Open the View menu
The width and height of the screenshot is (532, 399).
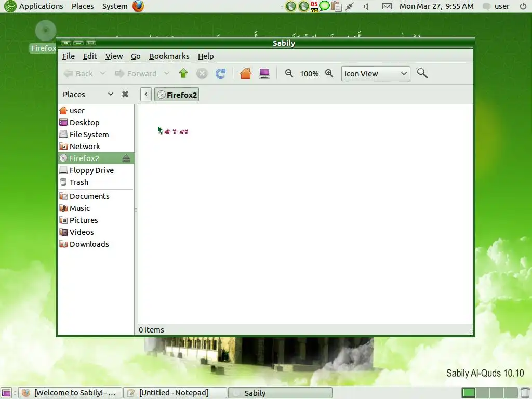pos(114,56)
